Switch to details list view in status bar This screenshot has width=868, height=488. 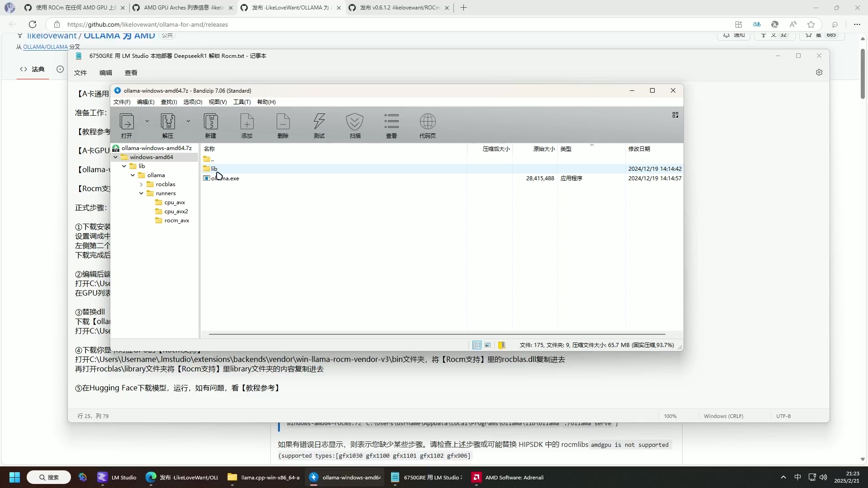pyautogui.click(x=476, y=345)
